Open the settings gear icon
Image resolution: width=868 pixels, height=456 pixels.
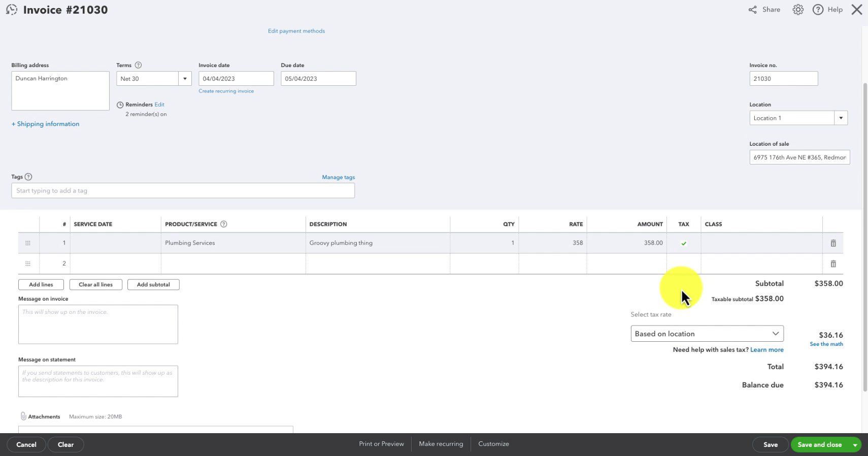[x=798, y=10]
